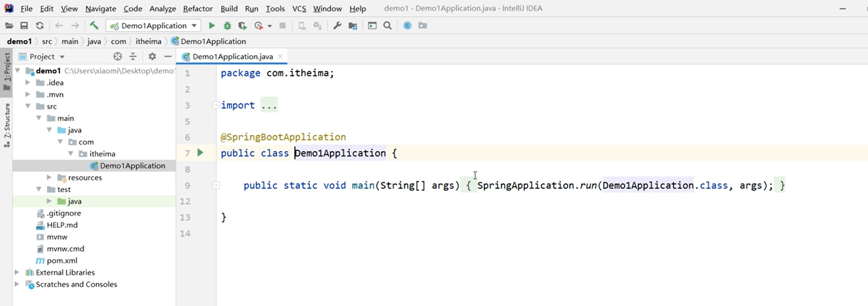Open the Demo1Application run configuration dropdown

click(153, 26)
